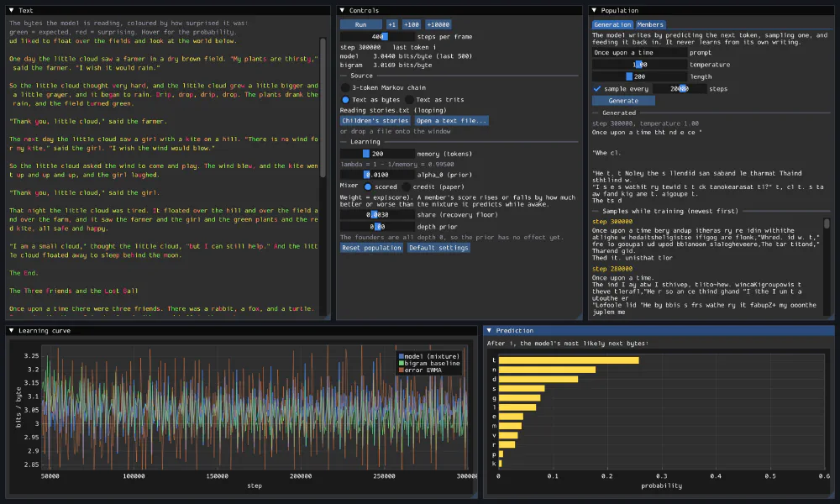Click the Generate button
Viewport: 840px width, 504px height.
[x=623, y=101]
